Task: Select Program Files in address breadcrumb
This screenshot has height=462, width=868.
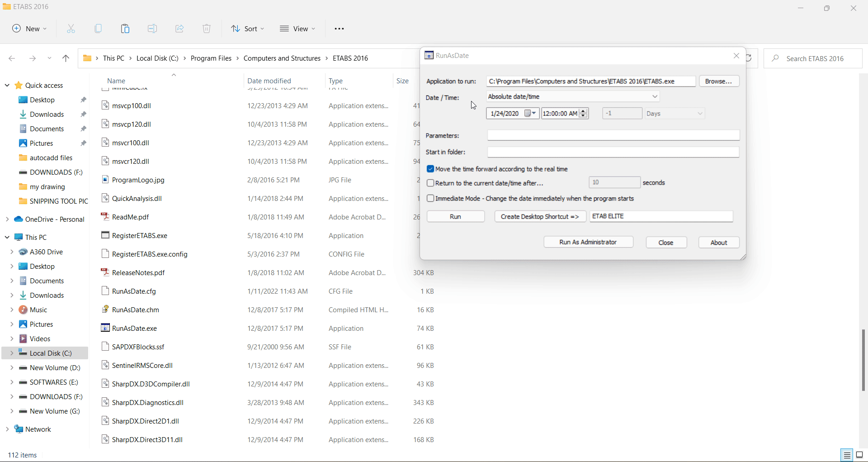Action: point(211,58)
